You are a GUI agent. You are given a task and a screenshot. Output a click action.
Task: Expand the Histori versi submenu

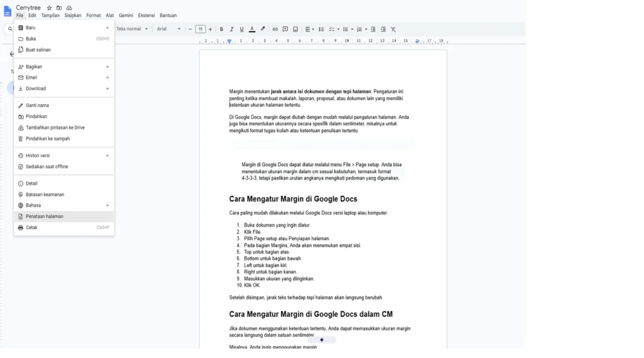click(64, 156)
